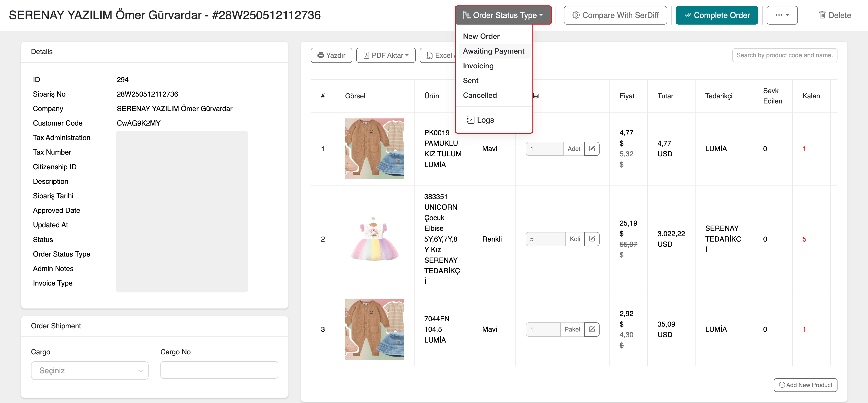Open the unicorn dress product thumbnail
This screenshot has width=868, height=403.
(x=374, y=239)
